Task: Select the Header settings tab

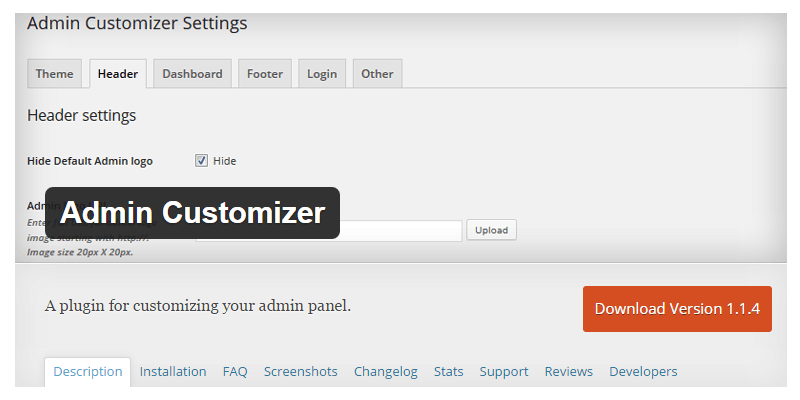Action: point(118,74)
